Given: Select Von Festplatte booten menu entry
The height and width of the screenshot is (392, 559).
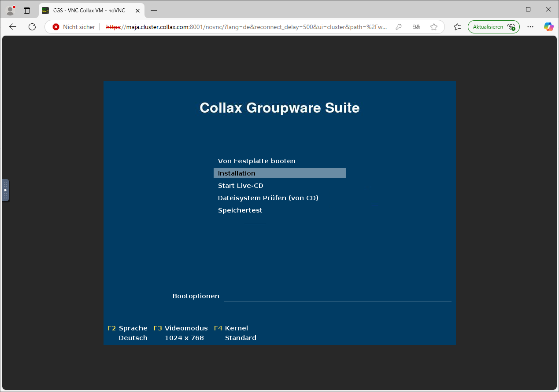Looking at the screenshot, I should (x=257, y=161).
